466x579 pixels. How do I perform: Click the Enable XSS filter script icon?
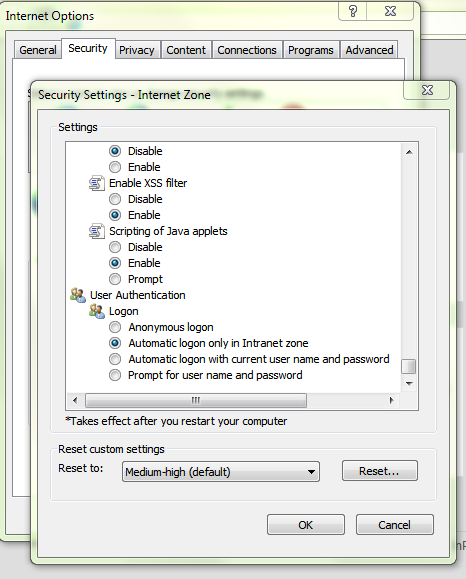[x=97, y=183]
